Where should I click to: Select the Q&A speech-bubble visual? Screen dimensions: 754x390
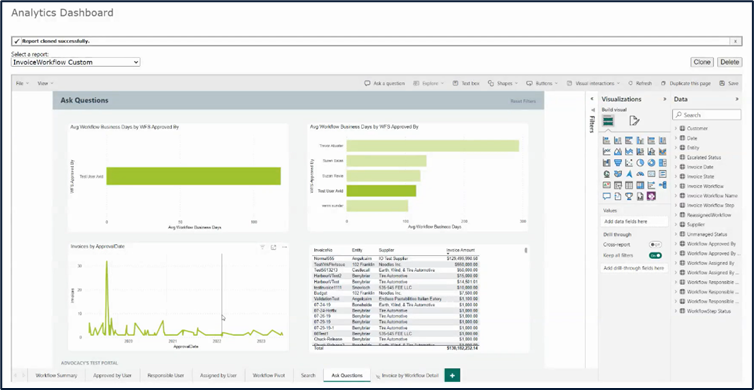click(607, 196)
